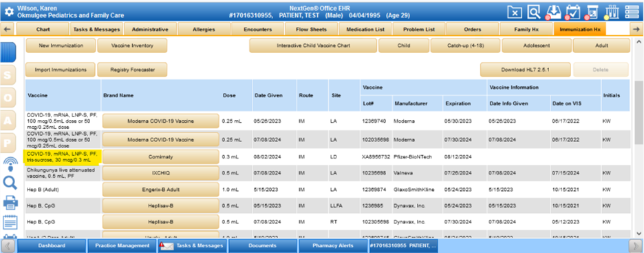
Task: Open the Allergies tab
Action: (204, 30)
